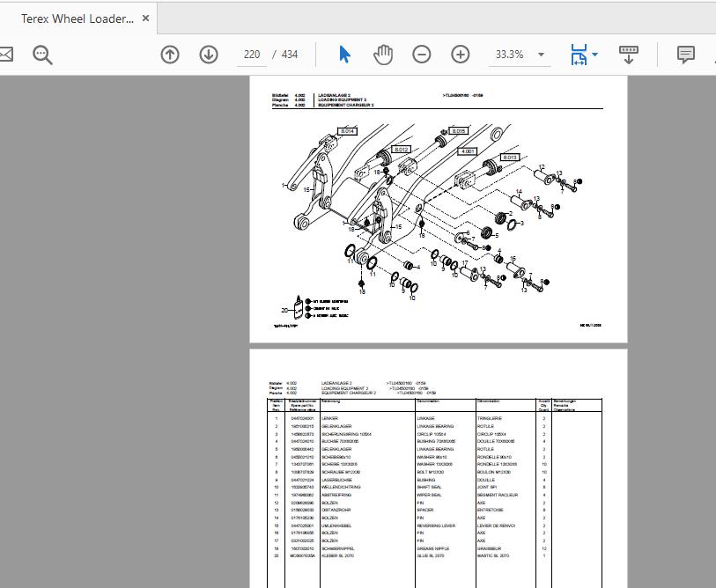
Task: Zoom in on the document
Action: (459, 54)
